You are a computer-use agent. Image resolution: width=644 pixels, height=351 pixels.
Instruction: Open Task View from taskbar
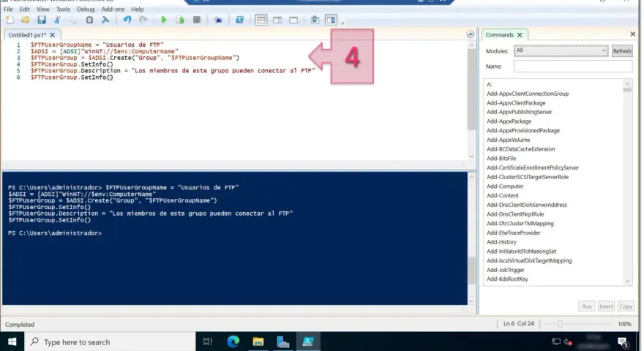207,341
